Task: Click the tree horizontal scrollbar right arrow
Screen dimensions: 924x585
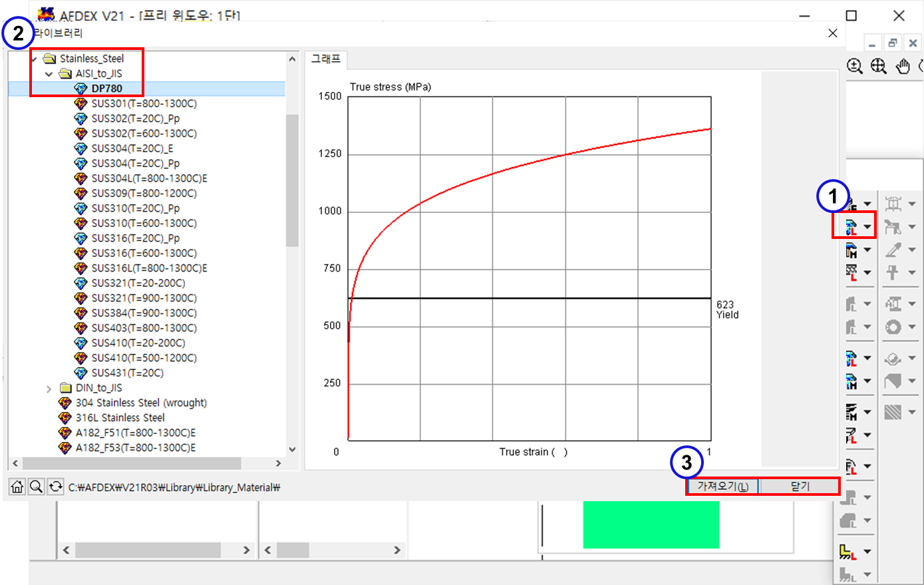Action: tap(279, 463)
